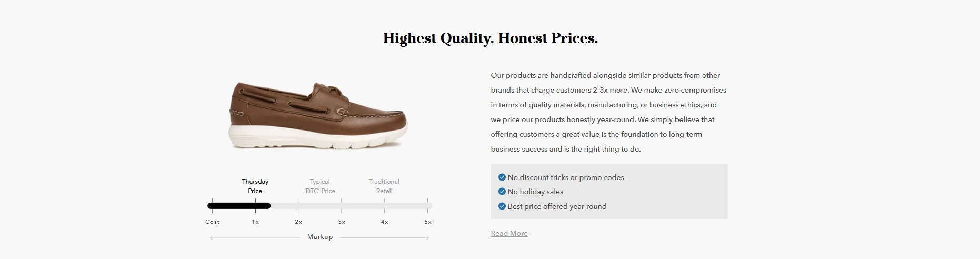Open the Read More link

509,233
